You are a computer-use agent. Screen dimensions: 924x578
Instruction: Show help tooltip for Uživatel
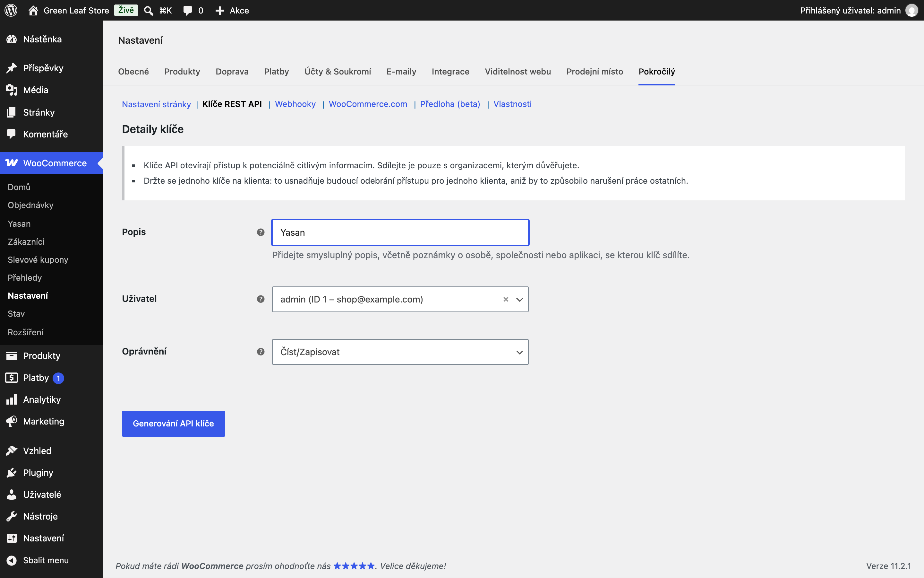(x=261, y=299)
